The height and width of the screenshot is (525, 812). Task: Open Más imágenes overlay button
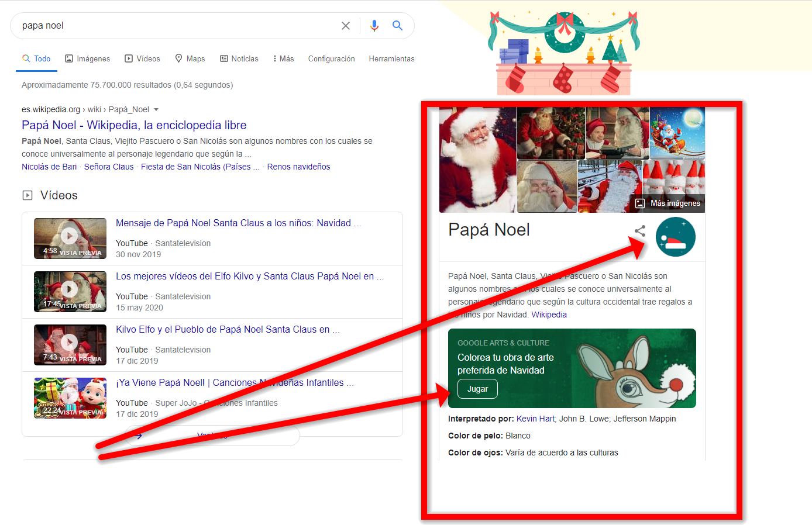(x=668, y=203)
